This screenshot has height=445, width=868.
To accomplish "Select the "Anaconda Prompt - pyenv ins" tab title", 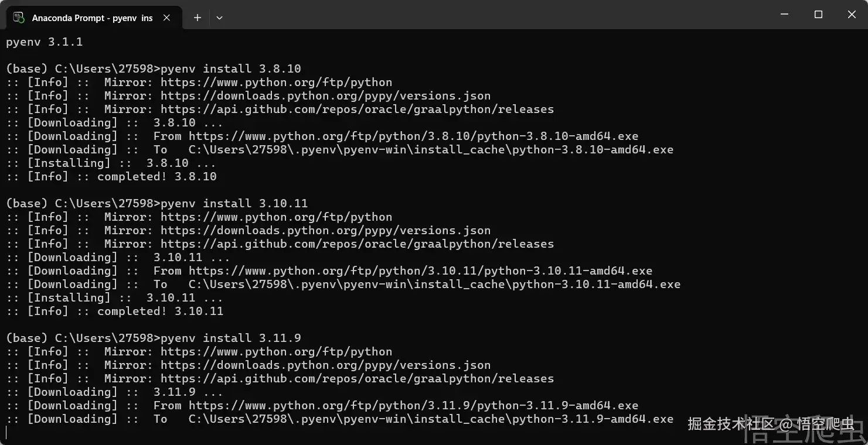I will 92,18.
